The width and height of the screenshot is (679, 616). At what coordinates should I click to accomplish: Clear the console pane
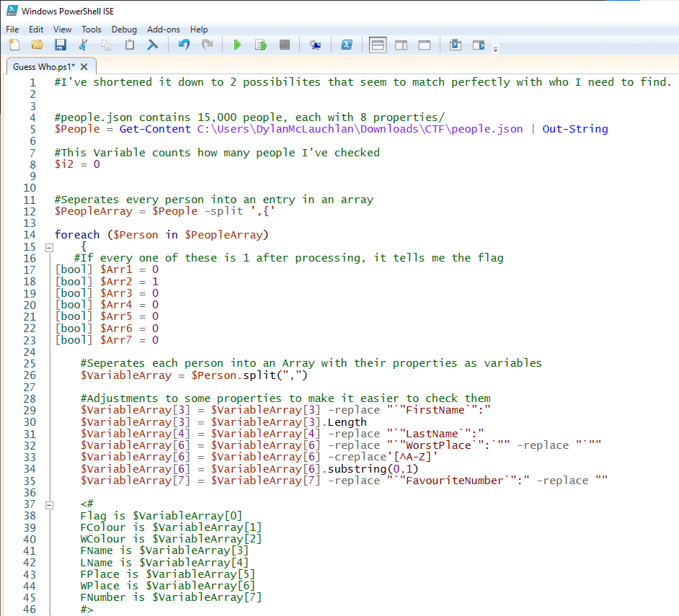click(x=152, y=45)
